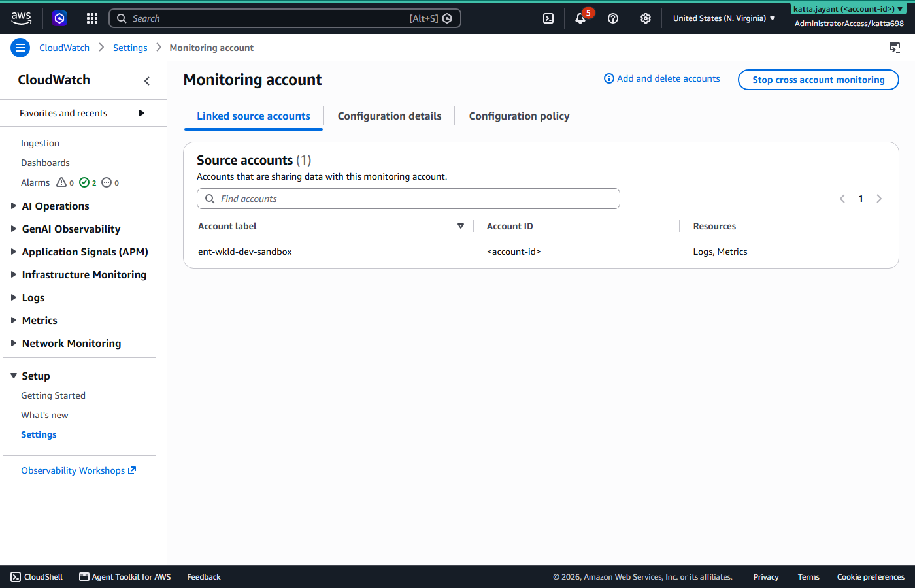This screenshot has width=915, height=588.
Task: Open Cookie preferences in footer
Action: pos(871,577)
